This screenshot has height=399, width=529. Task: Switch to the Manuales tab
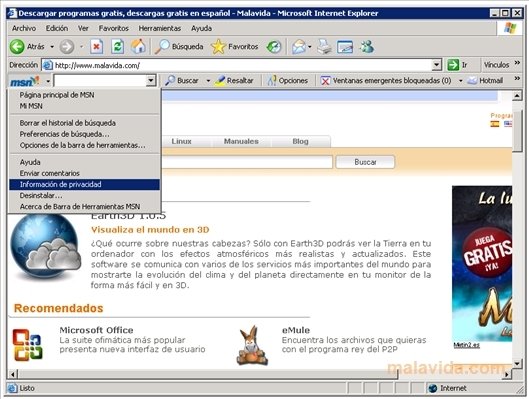point(241,141)
